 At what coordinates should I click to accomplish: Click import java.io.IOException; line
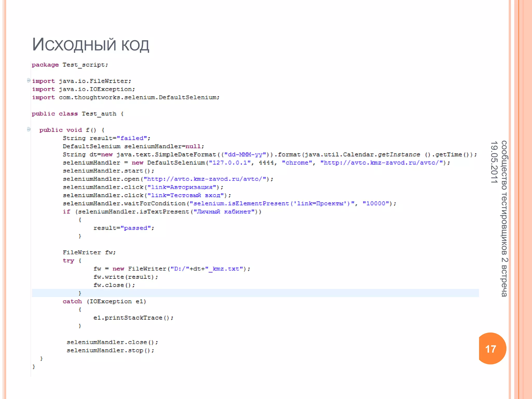coord(83,89)
